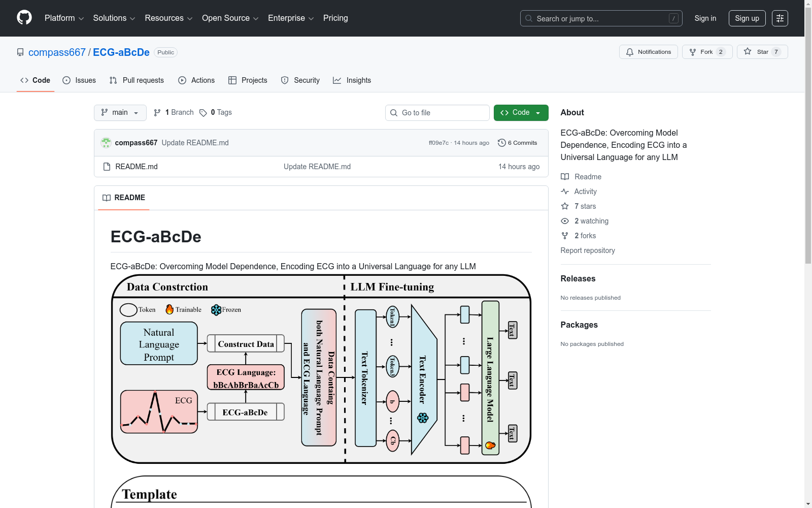Click the Star count 7 badge
Image resolution: width=812 pixels, height=508 pixels.
[x=776, y=52]
